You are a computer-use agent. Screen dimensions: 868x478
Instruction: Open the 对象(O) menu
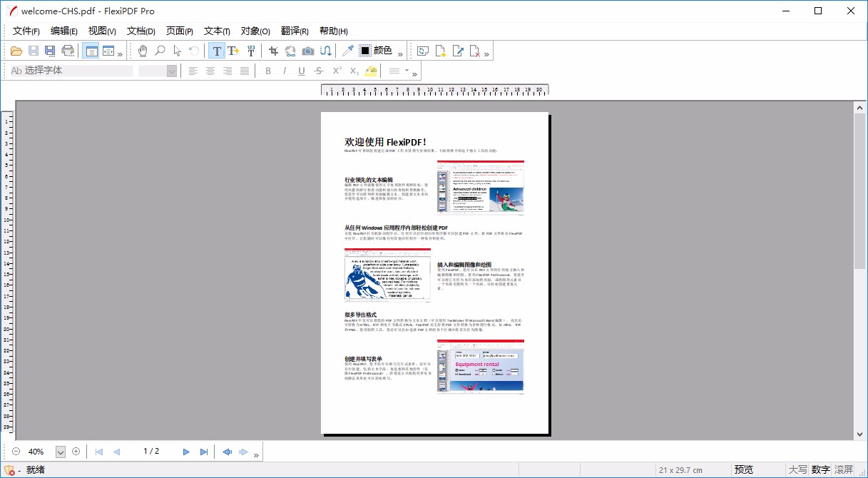coord(255,31)
